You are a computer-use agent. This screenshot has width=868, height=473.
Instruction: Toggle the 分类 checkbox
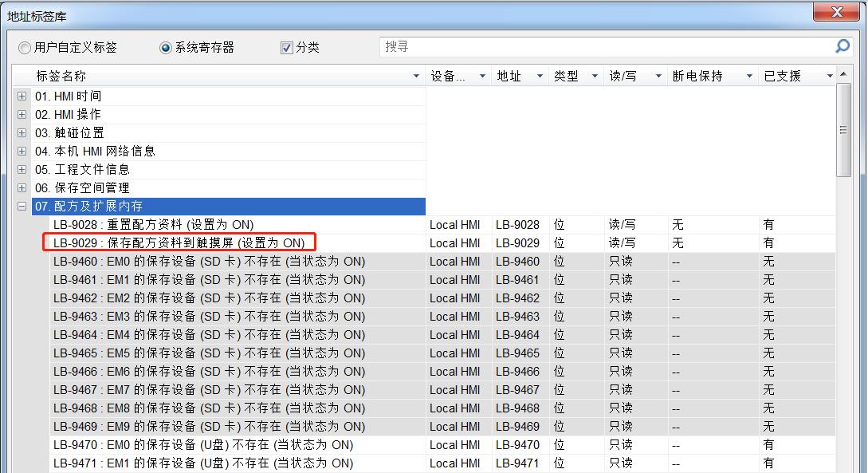click(x=286, y=48)
